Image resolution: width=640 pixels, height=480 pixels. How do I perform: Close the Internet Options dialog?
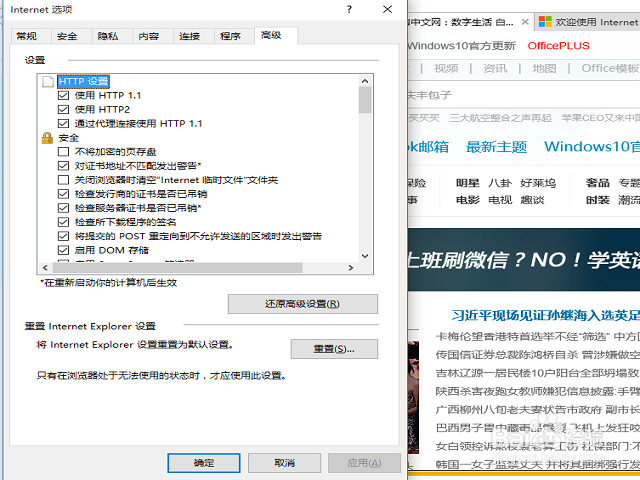[387, 9]
